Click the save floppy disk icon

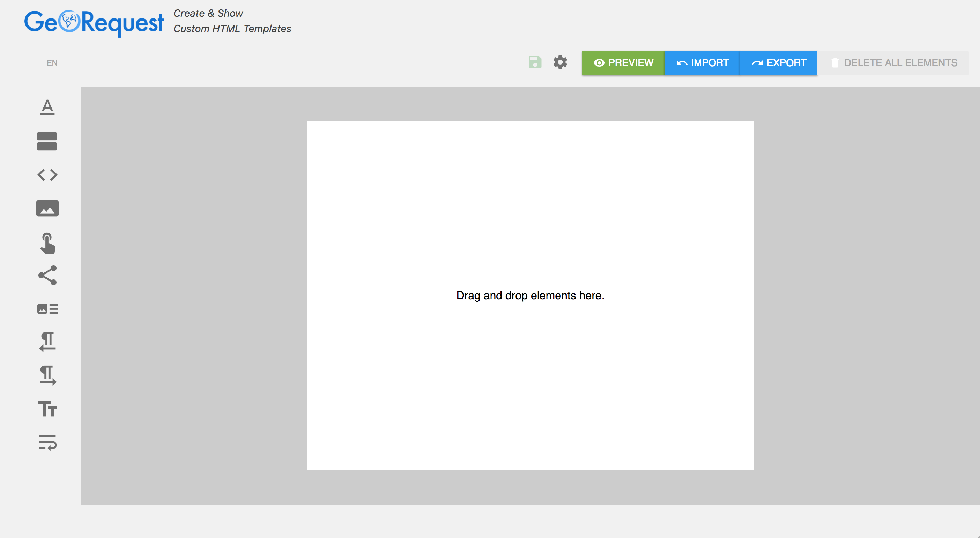[x=535, y=62]
